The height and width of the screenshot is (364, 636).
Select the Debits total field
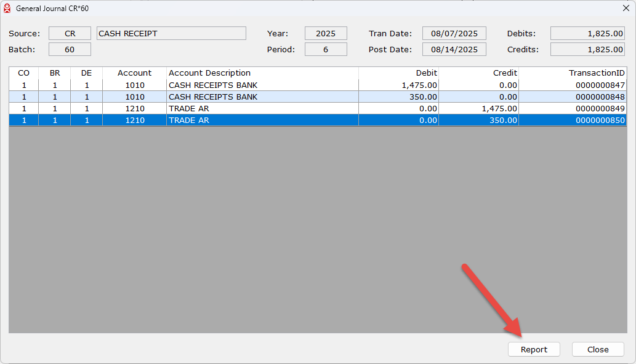(587, 33)
